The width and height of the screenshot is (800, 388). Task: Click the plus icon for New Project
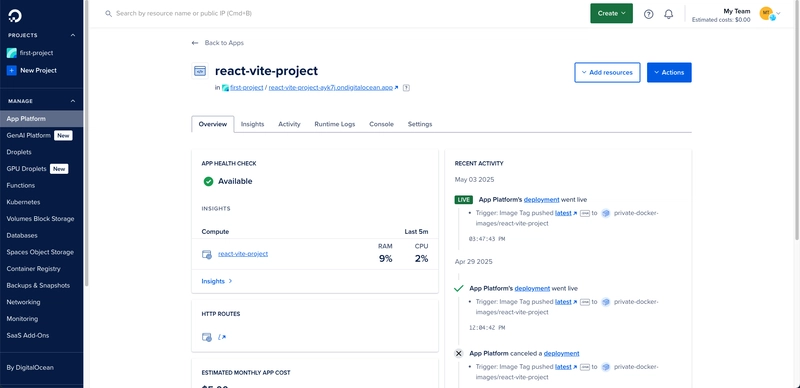[11, 70]
